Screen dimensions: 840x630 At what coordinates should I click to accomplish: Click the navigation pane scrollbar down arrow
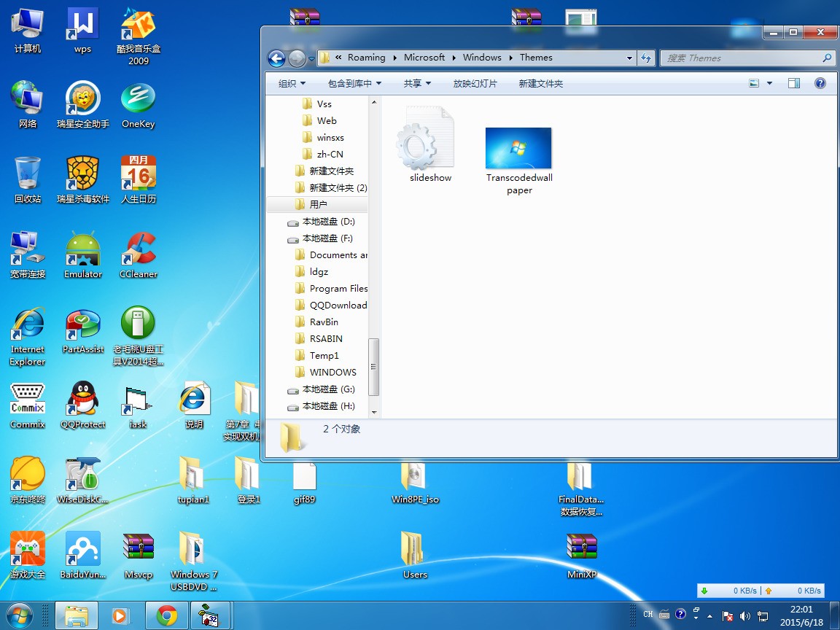tap(374, 413)
